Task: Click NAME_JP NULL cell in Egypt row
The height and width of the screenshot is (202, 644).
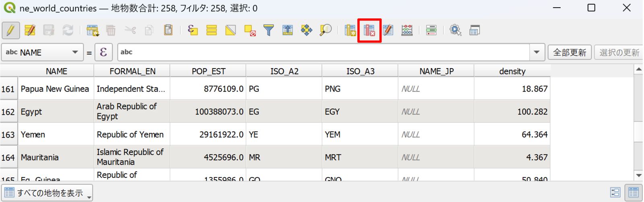Action: (x=436, y=112)
